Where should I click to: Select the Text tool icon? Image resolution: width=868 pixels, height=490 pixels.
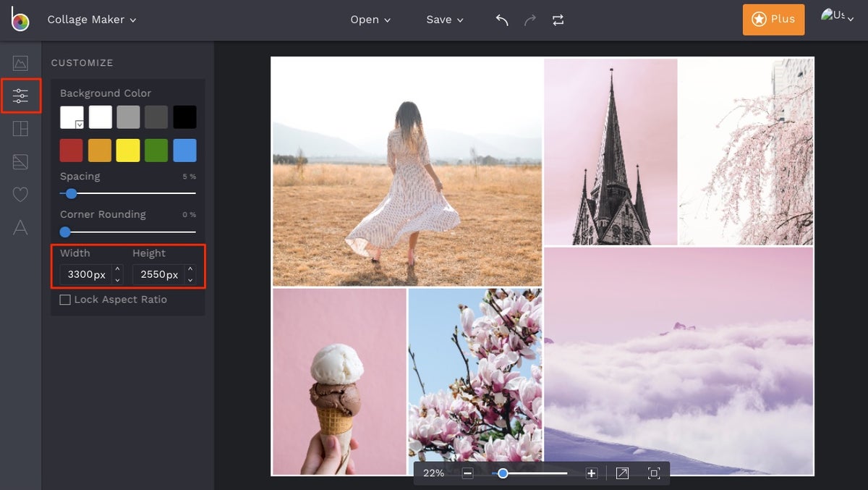pos(20,227)
